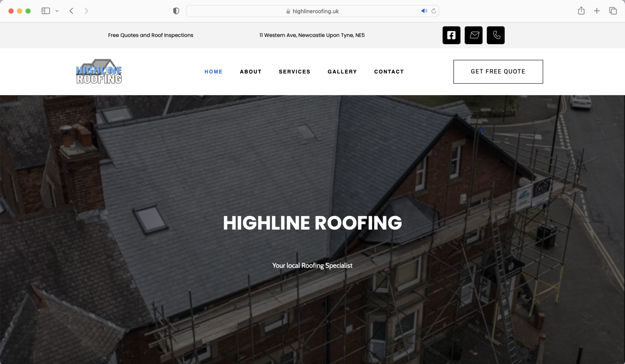Open the Facebook page icon
Viewport: 625px width, 364px height.
click(451, 35)
